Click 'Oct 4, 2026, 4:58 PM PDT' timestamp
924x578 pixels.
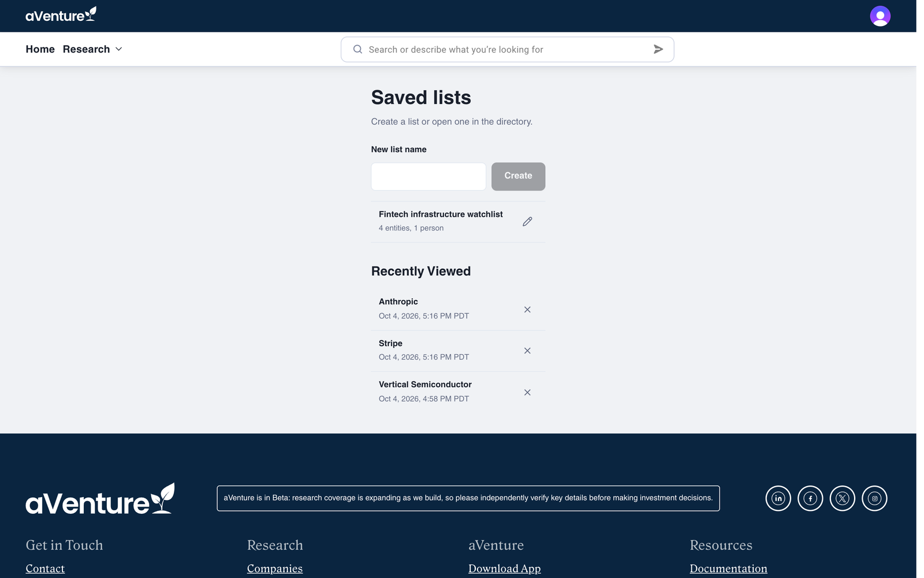(x=424, y=399)
